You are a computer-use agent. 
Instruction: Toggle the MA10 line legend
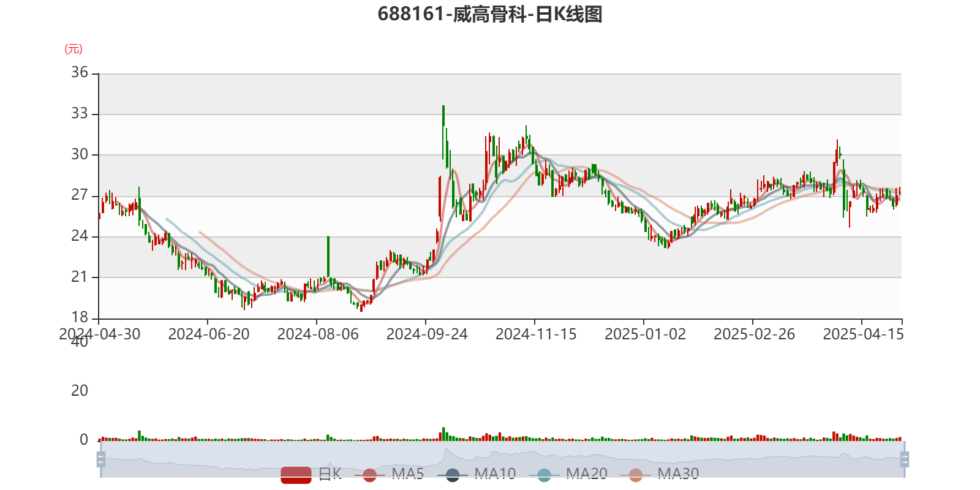coord(477,474)
